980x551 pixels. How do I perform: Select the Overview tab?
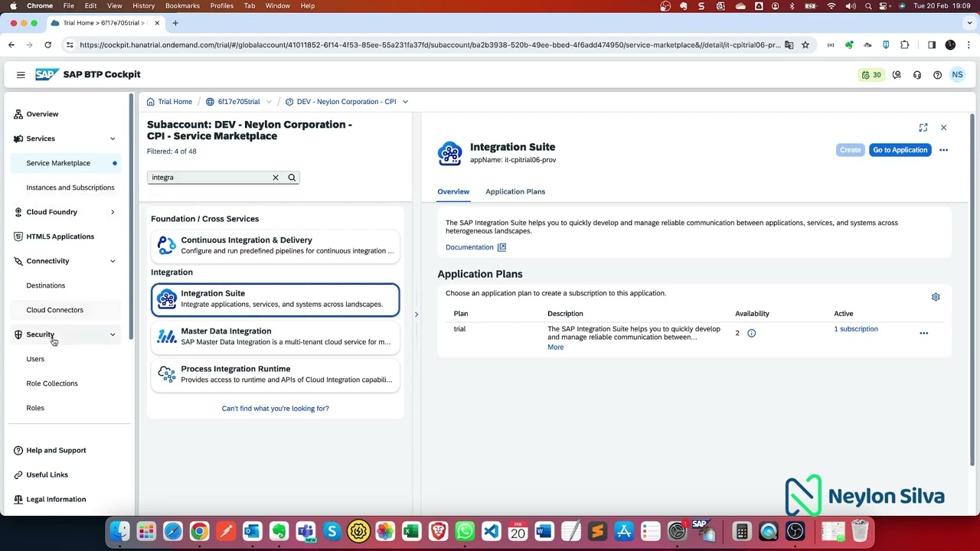pos(453,191)
